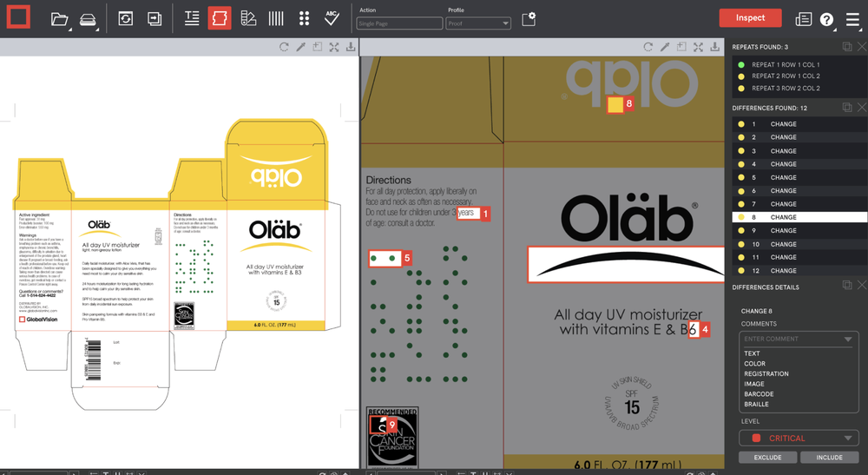Open the hamburger main menu

point(852,19)
